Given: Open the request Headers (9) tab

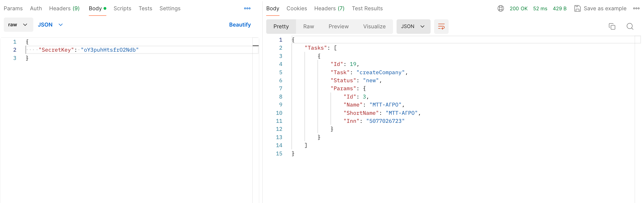Looking at the screenshot, I should [x=64, y=9].
